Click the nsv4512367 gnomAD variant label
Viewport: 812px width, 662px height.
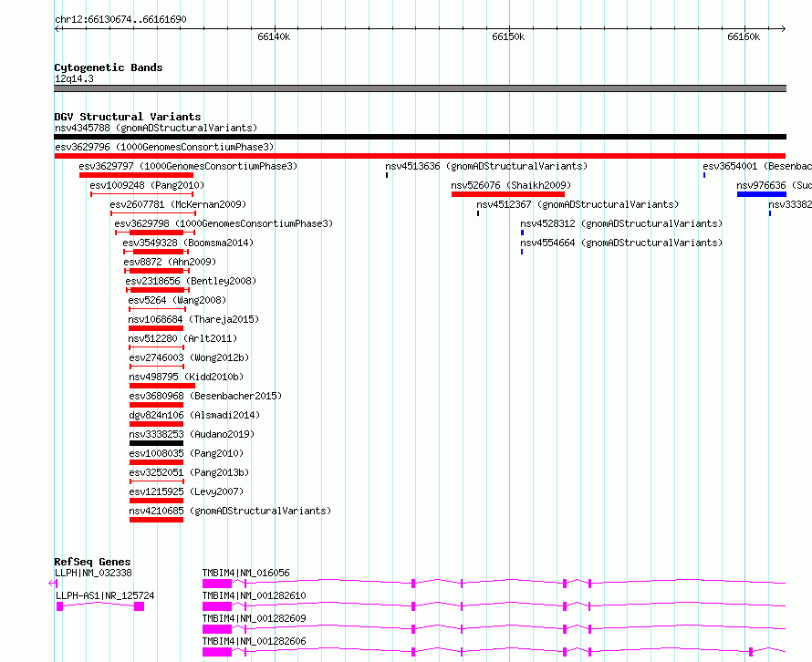pyautogui.click(x=578, y=204)
